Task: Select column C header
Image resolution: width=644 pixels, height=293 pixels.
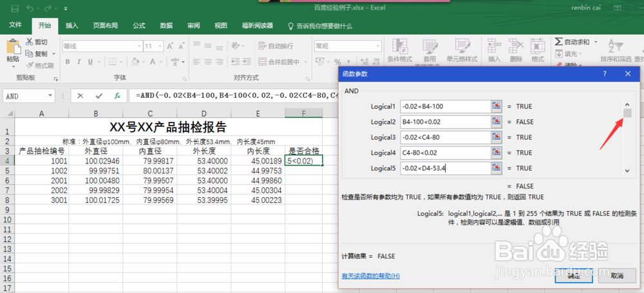Action: click(150, 113)
